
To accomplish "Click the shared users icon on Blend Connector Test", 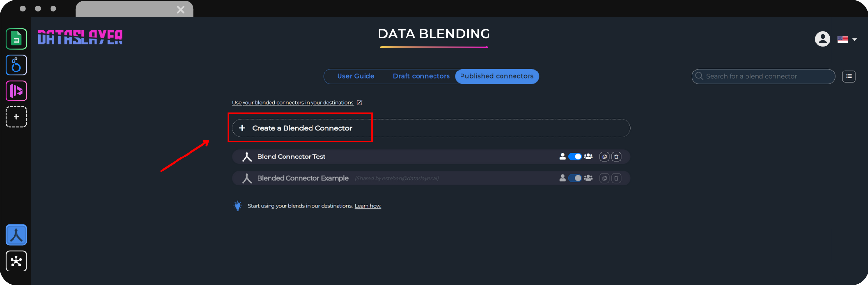I will click(x=588, y=157).
